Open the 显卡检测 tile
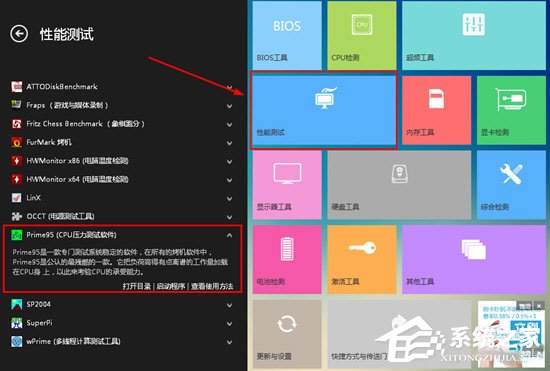 511,110
